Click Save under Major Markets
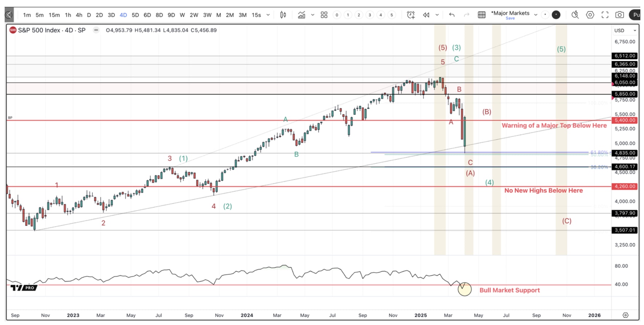The image size is (644, 325). coord(510,18)
